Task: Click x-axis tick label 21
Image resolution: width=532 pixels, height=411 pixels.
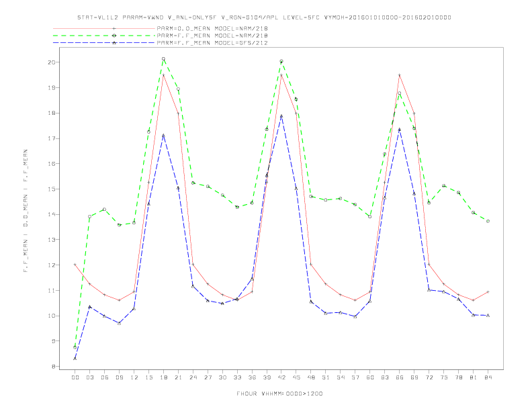Action: click(178, 377)
